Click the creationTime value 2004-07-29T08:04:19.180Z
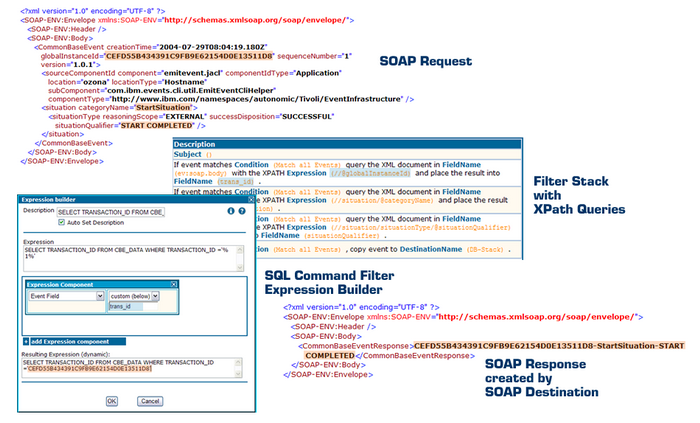 click(212, 47)
